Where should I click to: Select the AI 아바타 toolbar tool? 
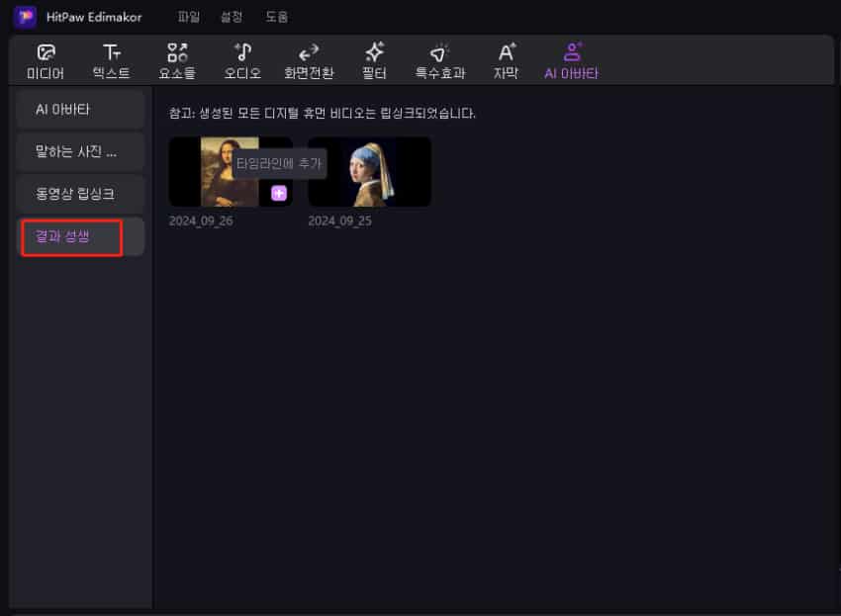pyautogui.click(x=571, y=62)
